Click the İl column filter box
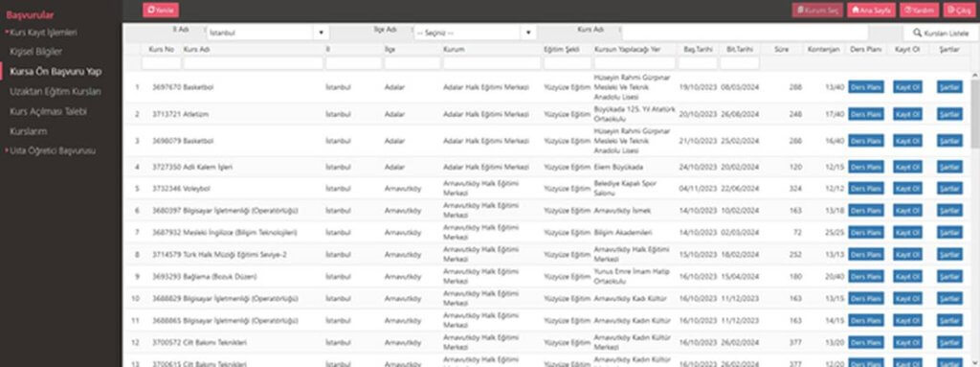980x367 pixels. pyautogui.click(x=354, y=62)
